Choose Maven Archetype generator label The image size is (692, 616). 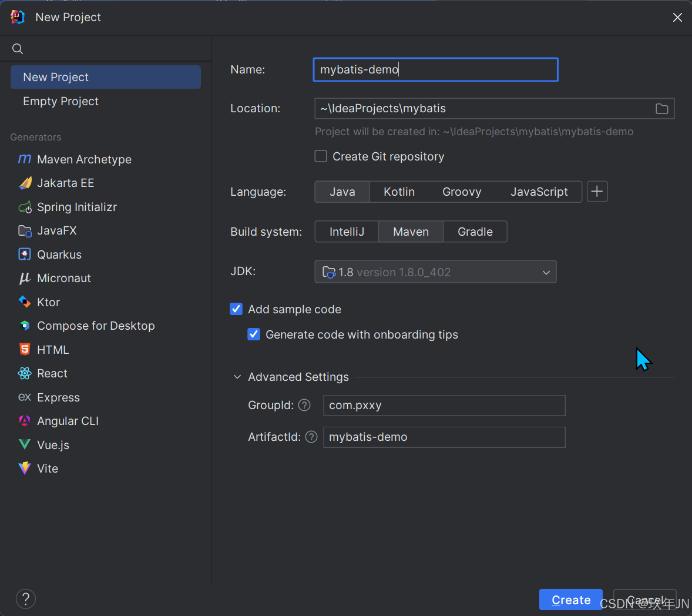[84, 159]
